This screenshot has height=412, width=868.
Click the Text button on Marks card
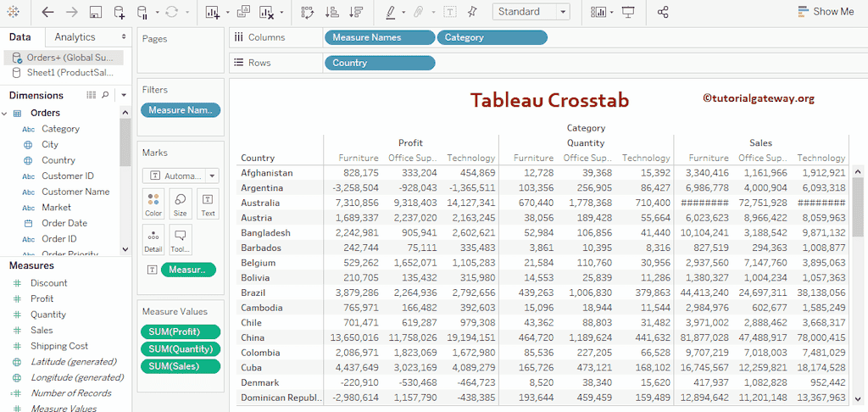pyautogui.click(x=208, y=203)
